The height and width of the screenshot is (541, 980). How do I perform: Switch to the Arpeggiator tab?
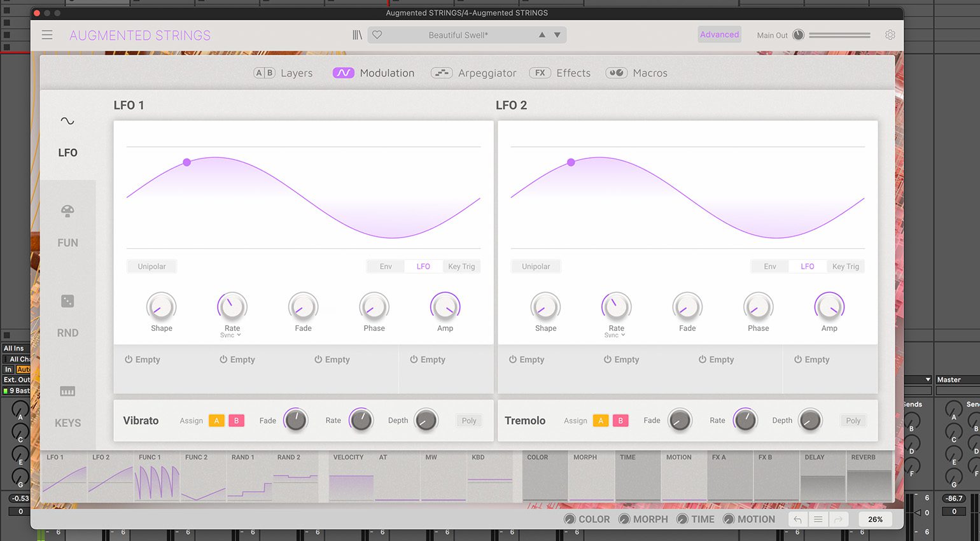(x=473, y=73)
